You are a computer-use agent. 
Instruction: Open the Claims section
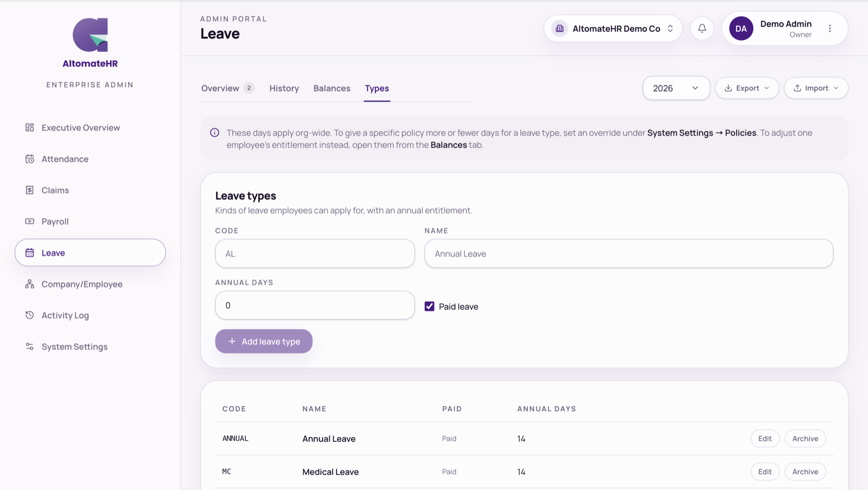click(x=90, y=190)
